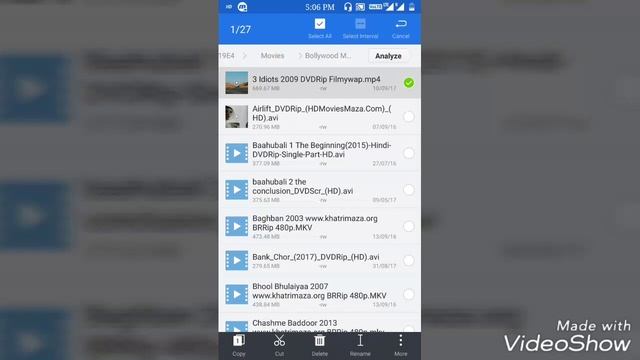
Task: Tap video file icon for Bank_Chor_(2017)
Action: [x=237, y=260]
